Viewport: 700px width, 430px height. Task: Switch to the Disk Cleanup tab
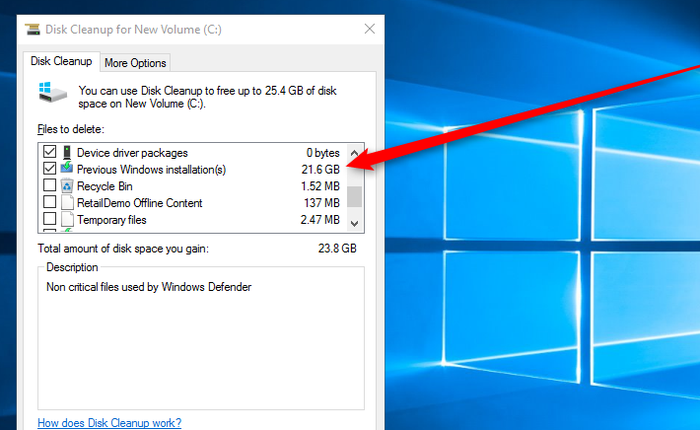[x=62, y=61]
